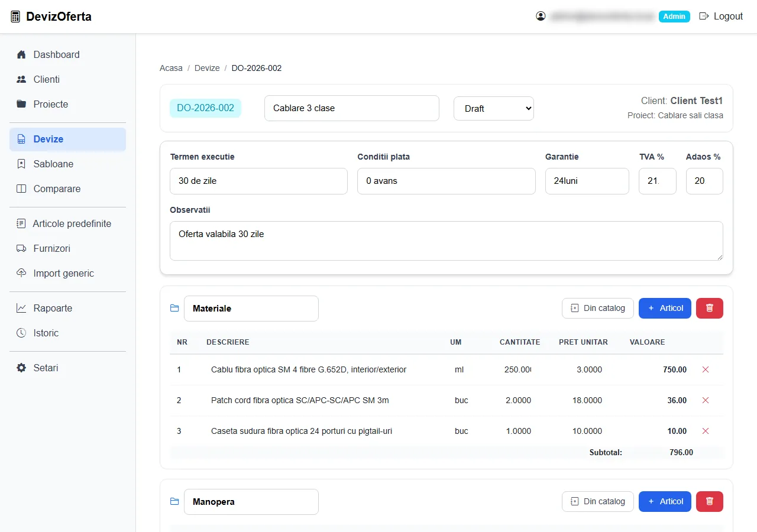
Task: Click the Observatii text area
Action: 447,241
